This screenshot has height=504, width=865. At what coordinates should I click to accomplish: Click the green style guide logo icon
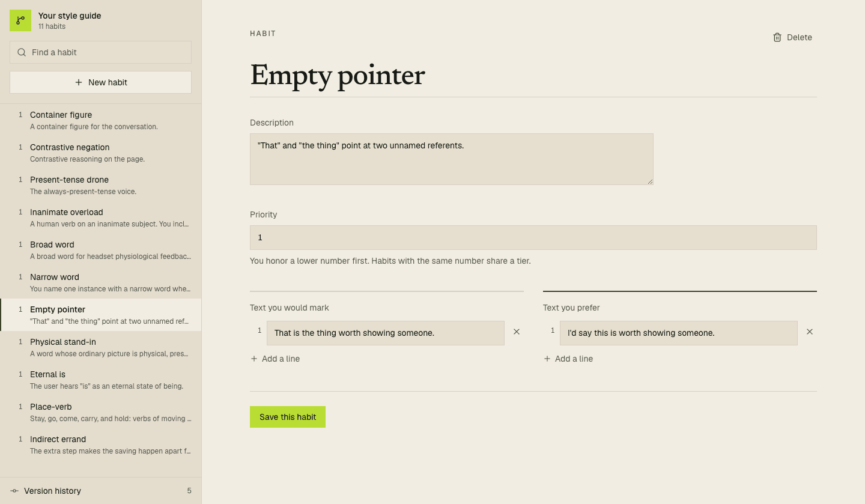pyautogui.click(x=20, y=20)
